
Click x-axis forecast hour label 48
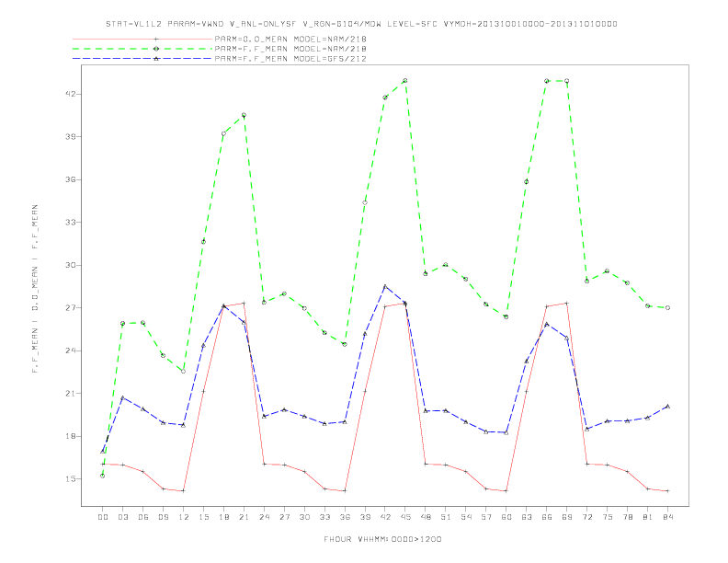point(426,517)
